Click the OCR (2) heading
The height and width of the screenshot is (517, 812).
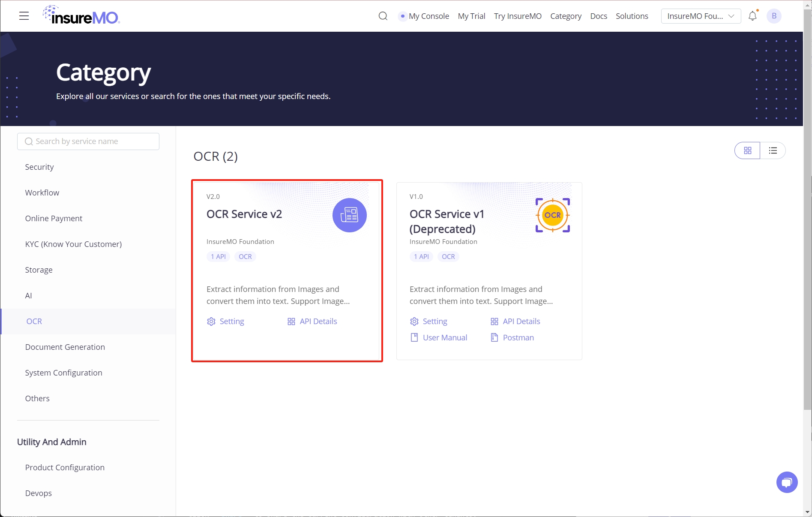(216, 156)
